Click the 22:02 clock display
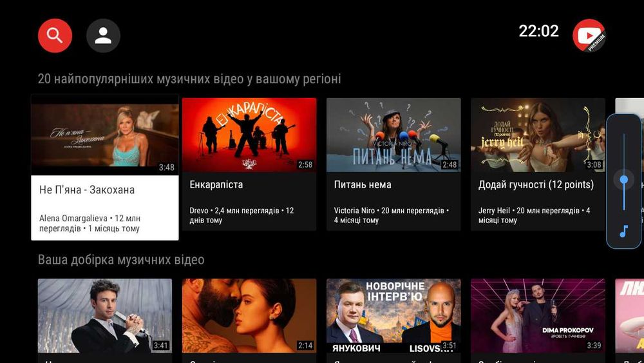This screenshot has width=644, height=363. [x=538, y=31]
